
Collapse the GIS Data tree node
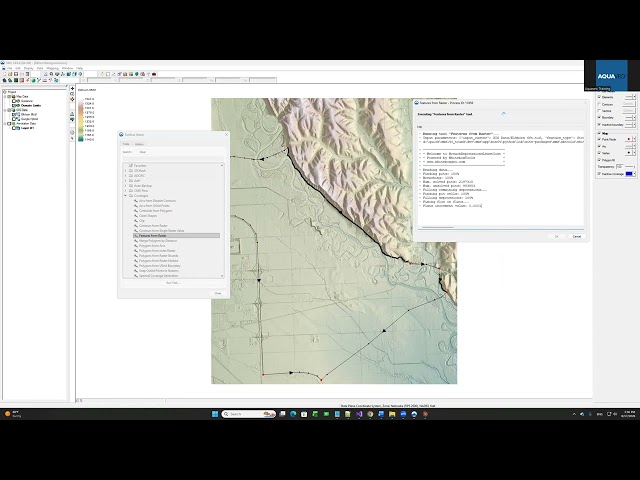(x=5, y=110)
